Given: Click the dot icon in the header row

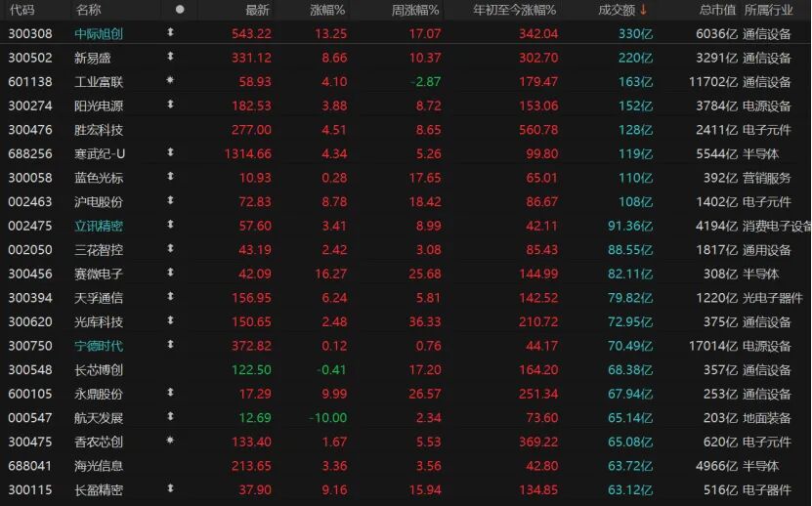Looking at the screenshot, I should click(x=179, y=10).
